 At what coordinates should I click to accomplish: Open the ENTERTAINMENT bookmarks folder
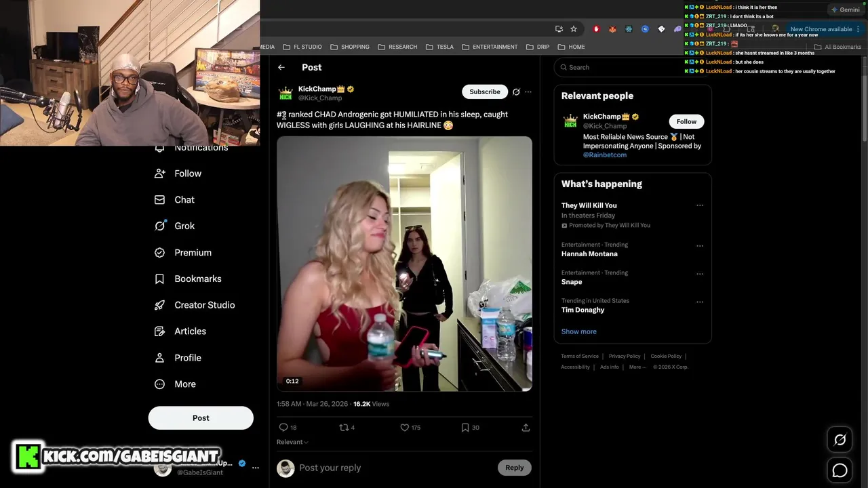(x=490, y=47)
